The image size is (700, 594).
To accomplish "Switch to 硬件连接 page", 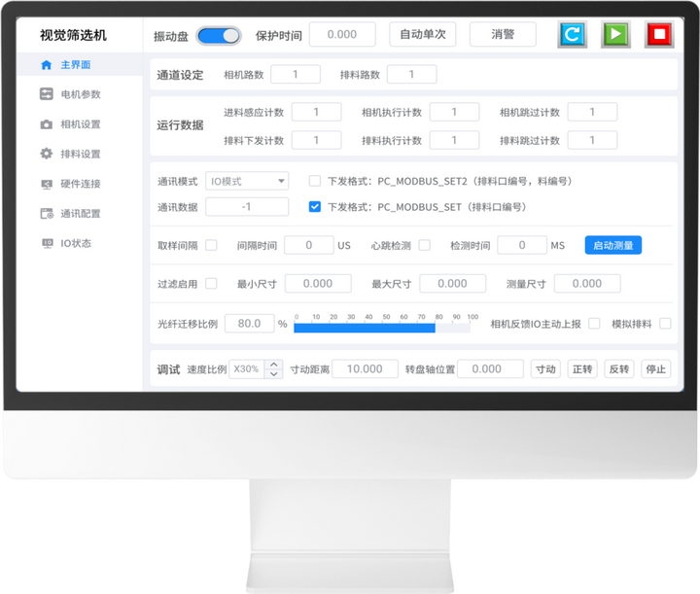I will pyautogui.click(x=80, y=184).
